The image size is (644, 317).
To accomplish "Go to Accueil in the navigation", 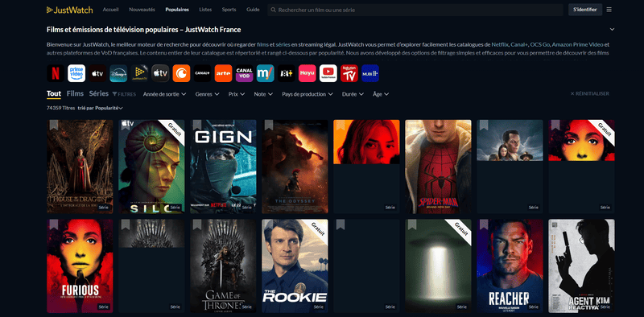I will click(110, 10).
